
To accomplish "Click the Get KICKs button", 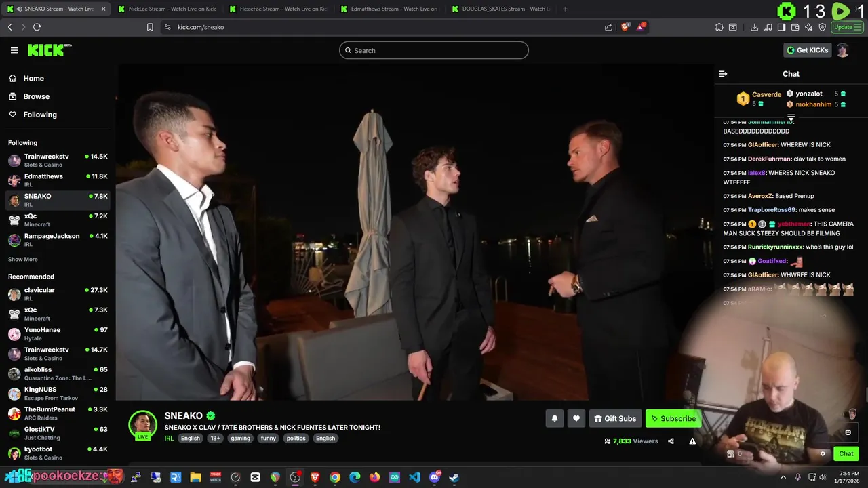I will 807,50.
